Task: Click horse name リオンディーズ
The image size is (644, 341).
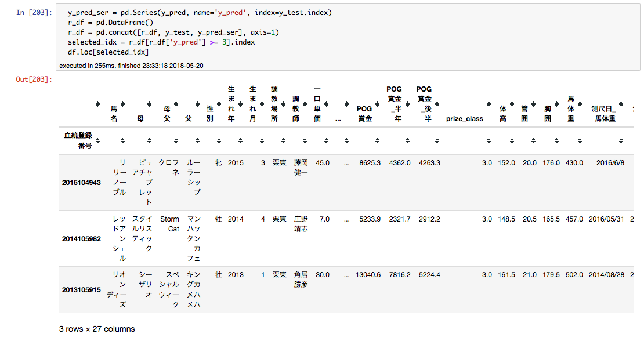Action: [116, 289]
